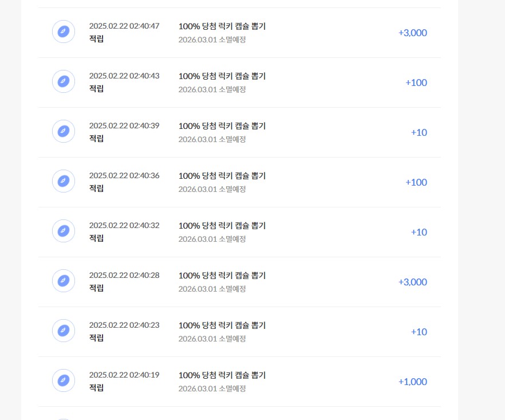Image resolution: width=505 pixels, height=420 pixels.
Task: Select the +1,000 amount from 02:40:19
Action: pyautogui.click(x=413, y=382)
